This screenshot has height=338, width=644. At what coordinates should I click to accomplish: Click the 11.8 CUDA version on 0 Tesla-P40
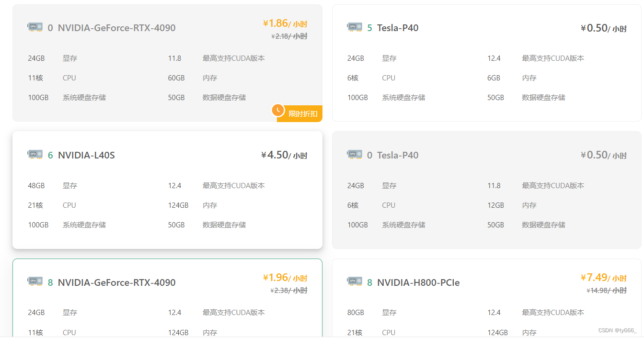coord(494,186)
